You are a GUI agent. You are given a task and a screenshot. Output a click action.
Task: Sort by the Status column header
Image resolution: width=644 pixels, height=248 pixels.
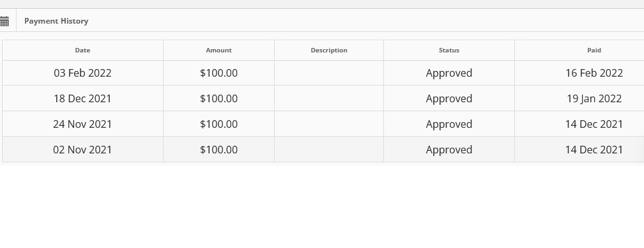click(449, 50)
